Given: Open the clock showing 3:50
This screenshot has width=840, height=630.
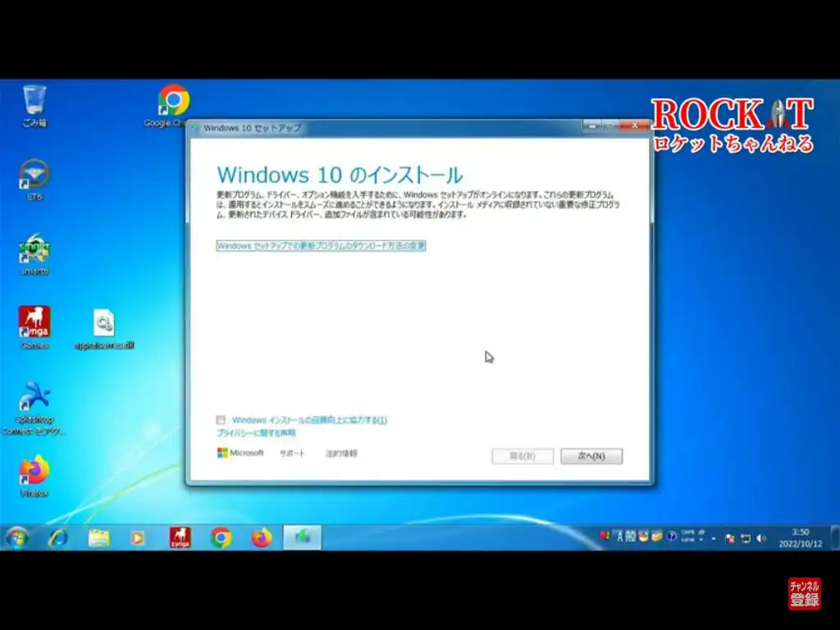Looking at the screenshot, I should coord(801,538).
